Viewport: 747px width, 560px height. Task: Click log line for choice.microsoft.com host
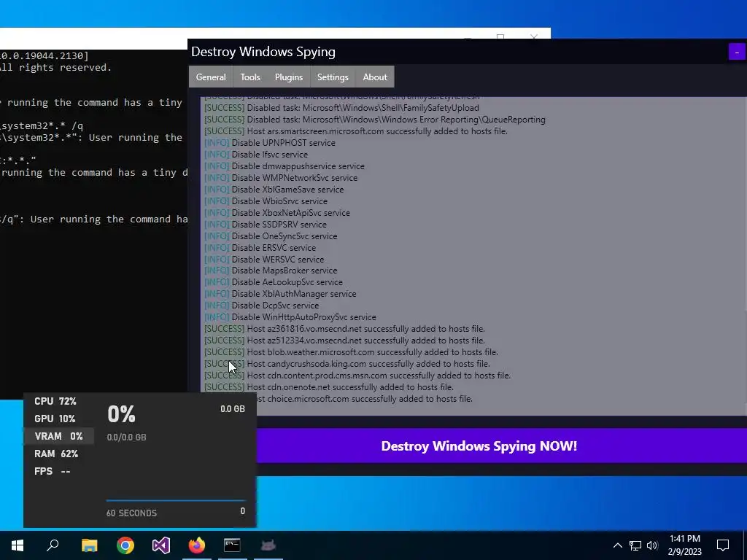pyautogui.click(x=365, y=399)
